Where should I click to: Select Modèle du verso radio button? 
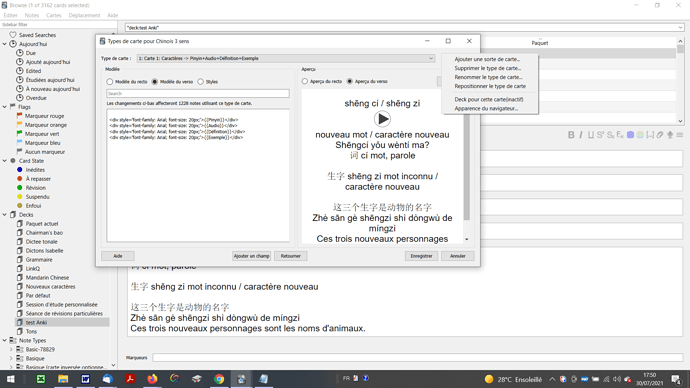tap(155, 82)
